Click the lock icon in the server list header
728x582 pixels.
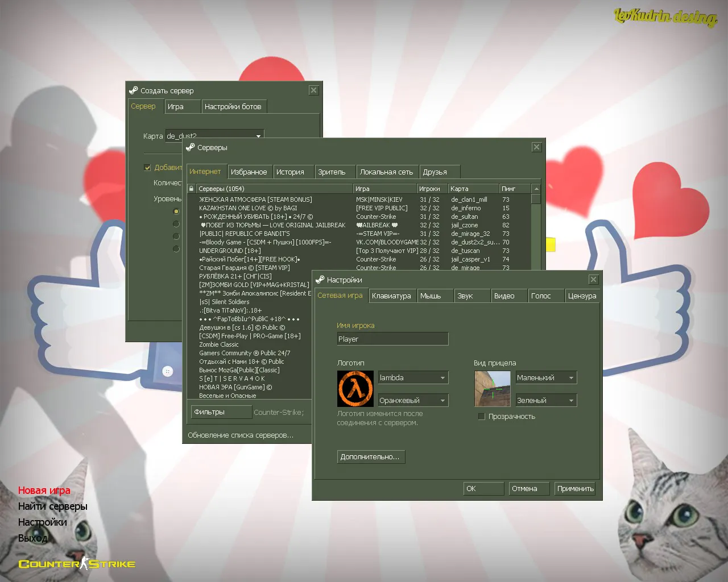tap(192, 188)
